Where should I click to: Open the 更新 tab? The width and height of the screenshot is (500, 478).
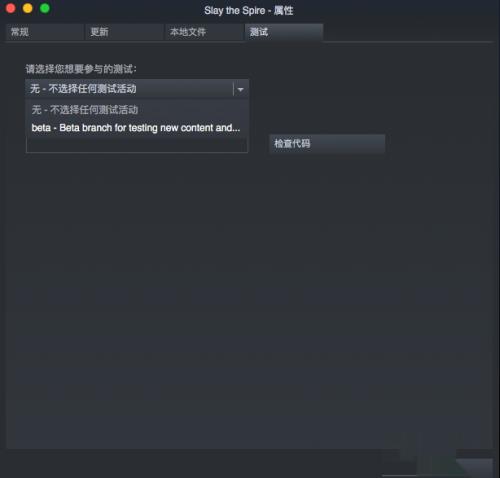[x=124, y=32]
